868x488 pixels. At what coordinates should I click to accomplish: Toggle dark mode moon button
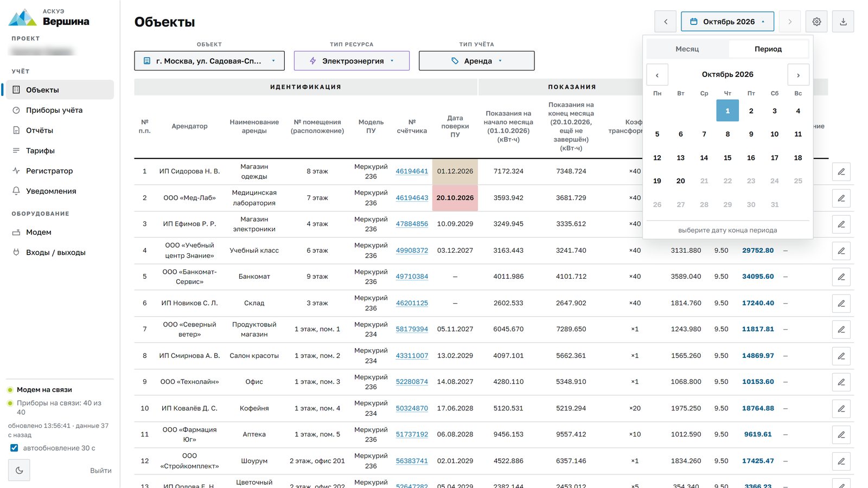coord(19,470)
